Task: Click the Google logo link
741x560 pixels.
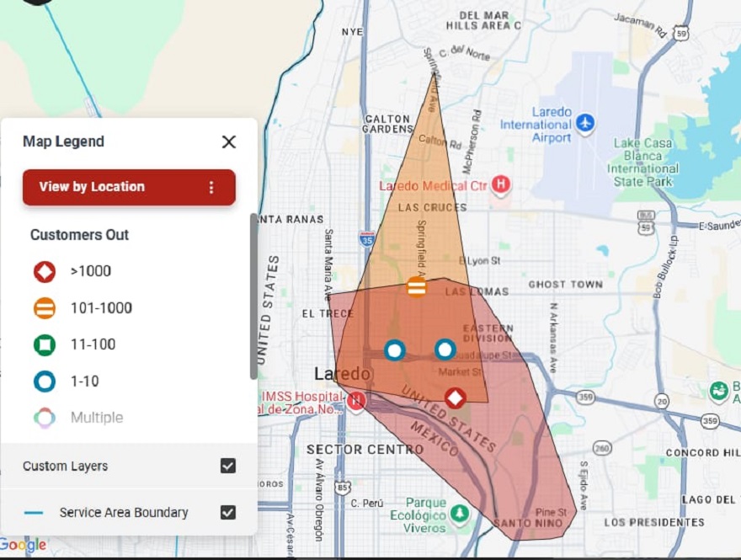Action: pyautogui.click(x=24, y=545)
